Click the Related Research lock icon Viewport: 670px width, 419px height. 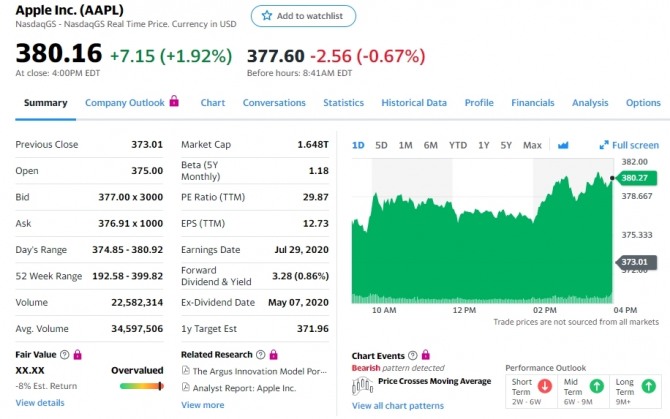(x=274, y=354)
